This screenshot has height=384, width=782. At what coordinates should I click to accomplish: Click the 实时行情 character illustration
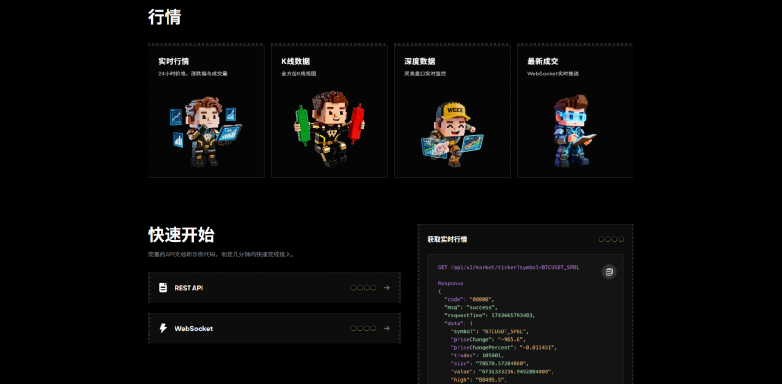tap(205, 132)
